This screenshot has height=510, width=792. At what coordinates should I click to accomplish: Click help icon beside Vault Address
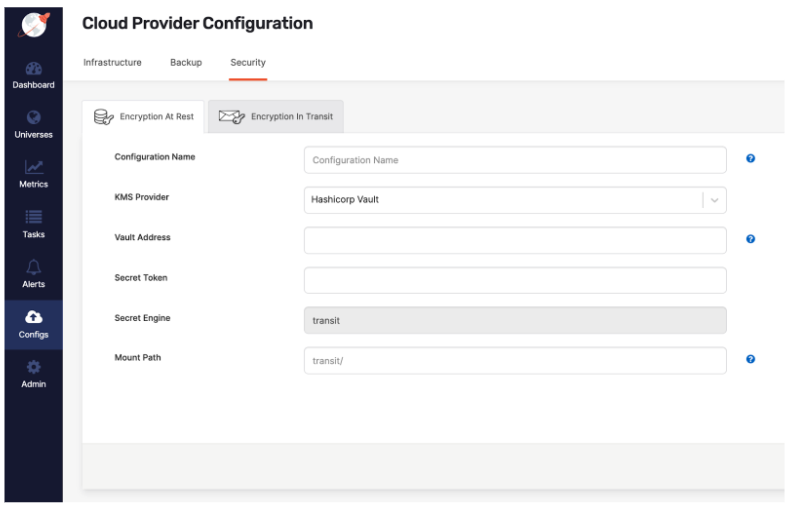click(750, 239)
